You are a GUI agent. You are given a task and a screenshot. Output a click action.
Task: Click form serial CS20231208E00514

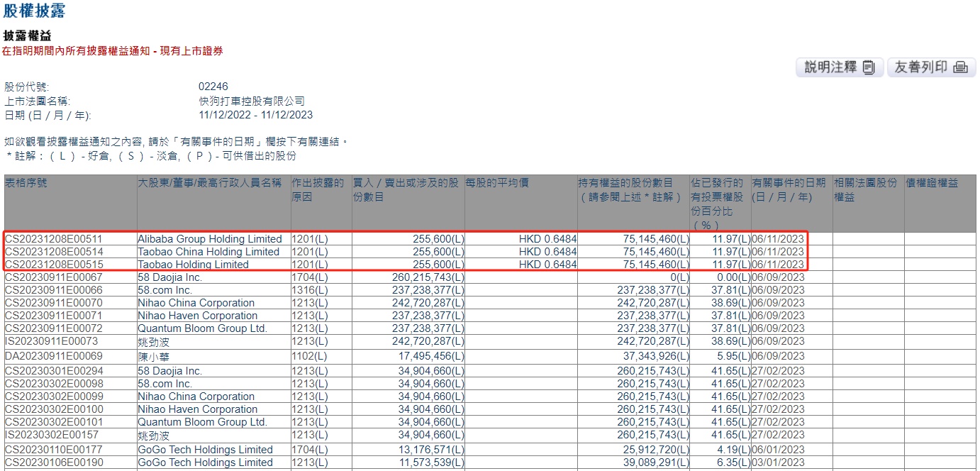click(54, 252)
